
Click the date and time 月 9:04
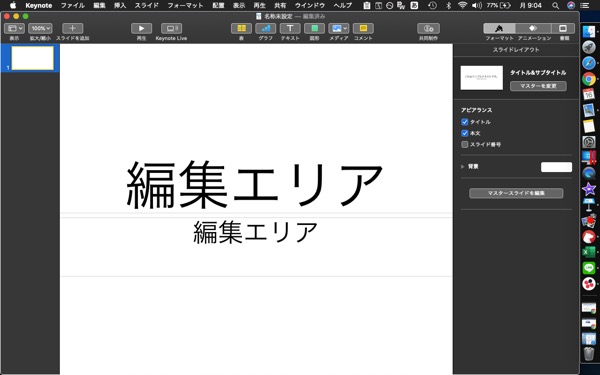pyautogui.click(x=530, y=5)
